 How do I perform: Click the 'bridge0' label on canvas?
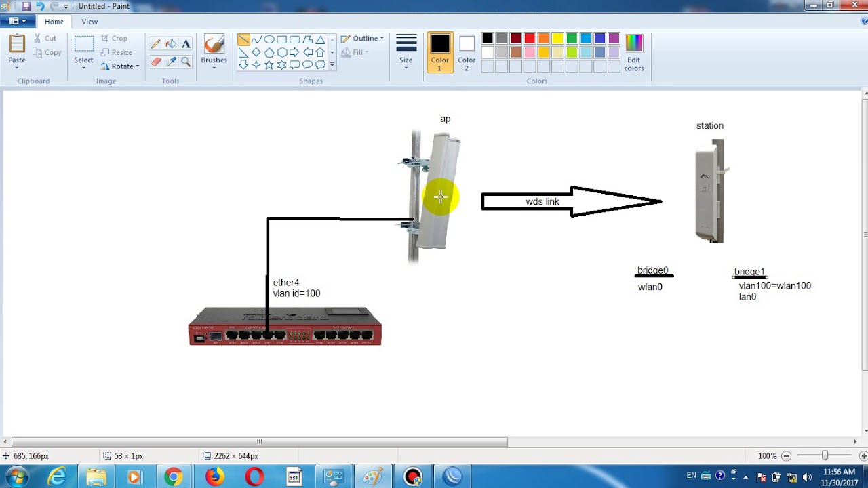point(652,270)
